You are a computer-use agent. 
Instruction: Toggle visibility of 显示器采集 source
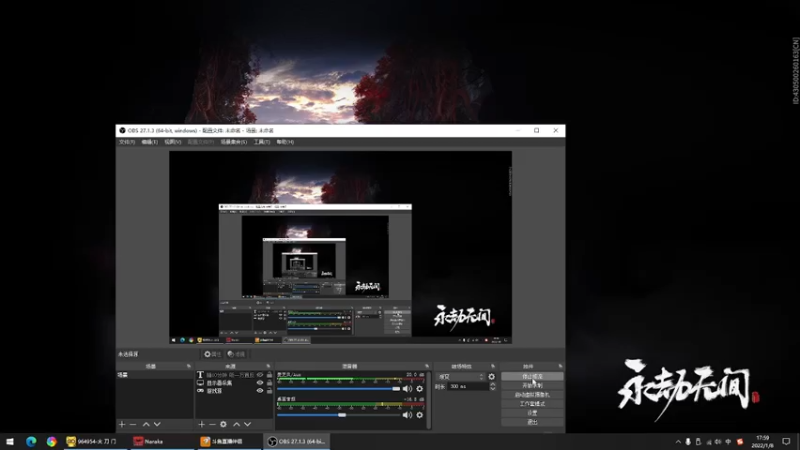point(260,383)
